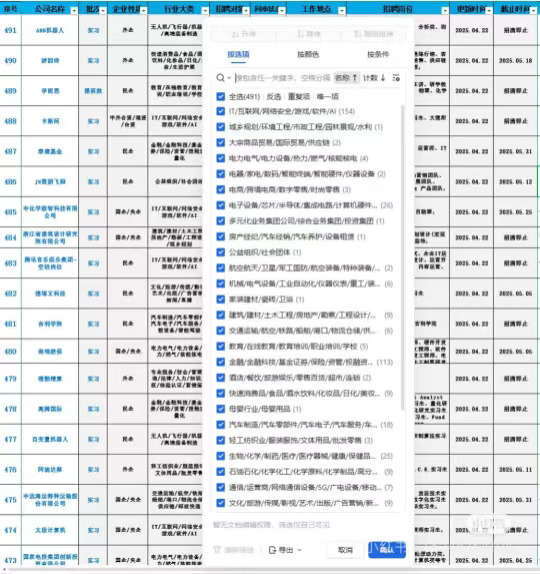Sort the list by 计数 arrow
This screenshot has height=574, width=540.
click(x=383, y=78)
